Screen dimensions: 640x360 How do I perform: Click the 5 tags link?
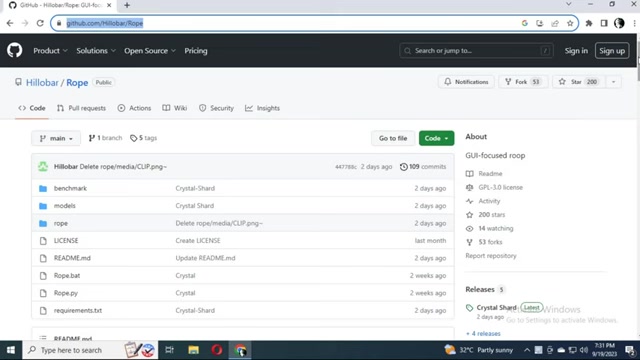pyautogui.click(x=144, y=138)
